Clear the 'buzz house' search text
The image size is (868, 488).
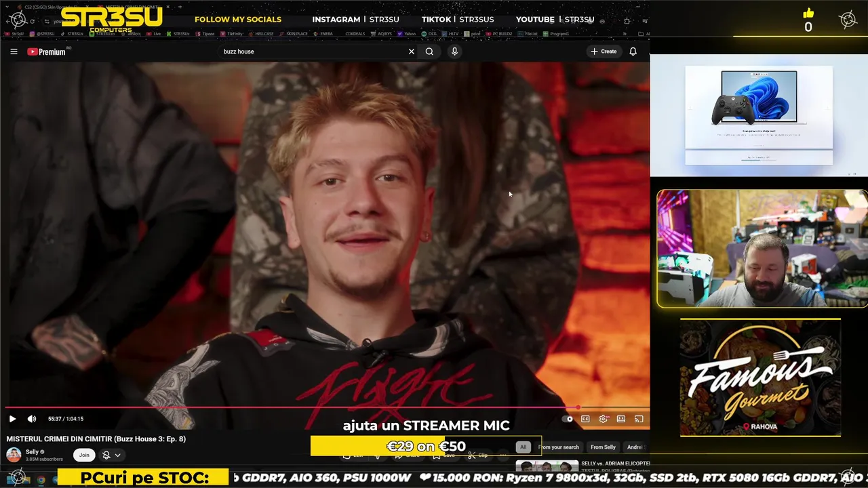click(x=411, y=52)
